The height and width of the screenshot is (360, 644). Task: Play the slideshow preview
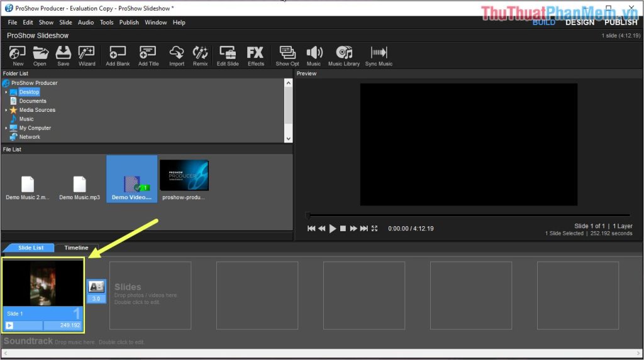[x=333, y=229]
